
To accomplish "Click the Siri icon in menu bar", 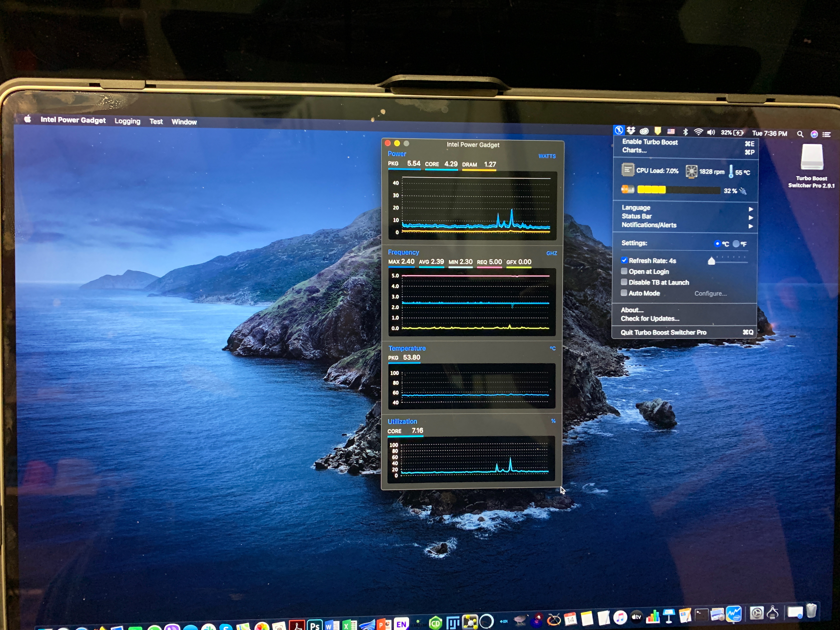I will (x=814, y=134).
